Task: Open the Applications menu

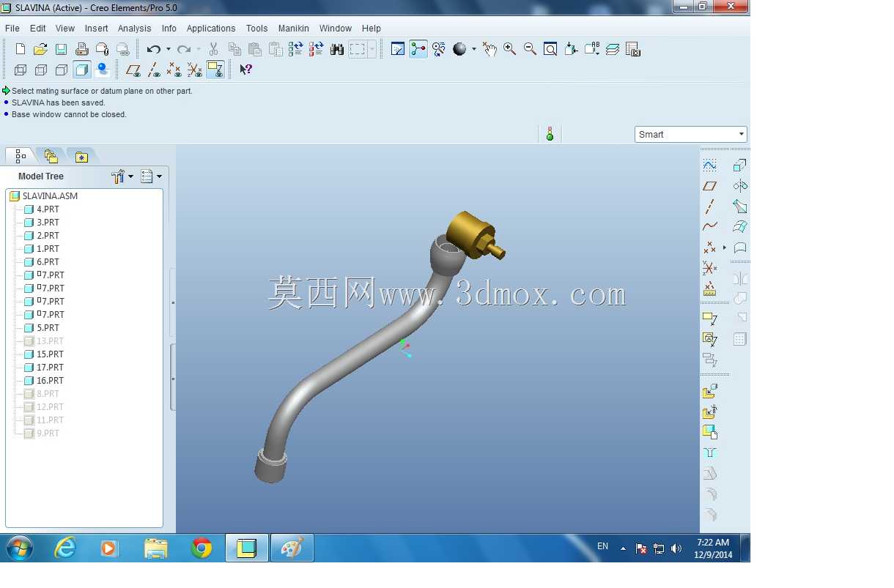Action: click(211, 29)
